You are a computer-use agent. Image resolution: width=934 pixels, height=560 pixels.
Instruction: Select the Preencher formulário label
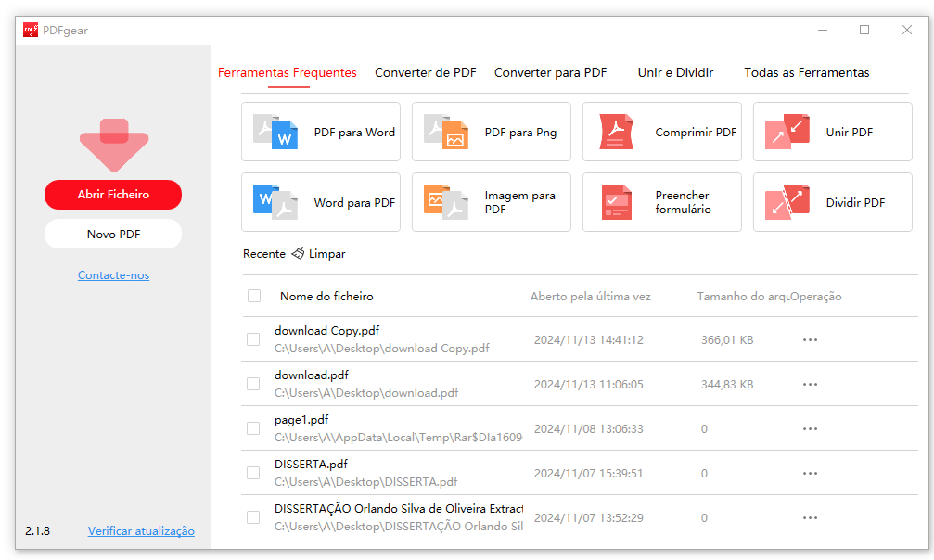[684, 202]
